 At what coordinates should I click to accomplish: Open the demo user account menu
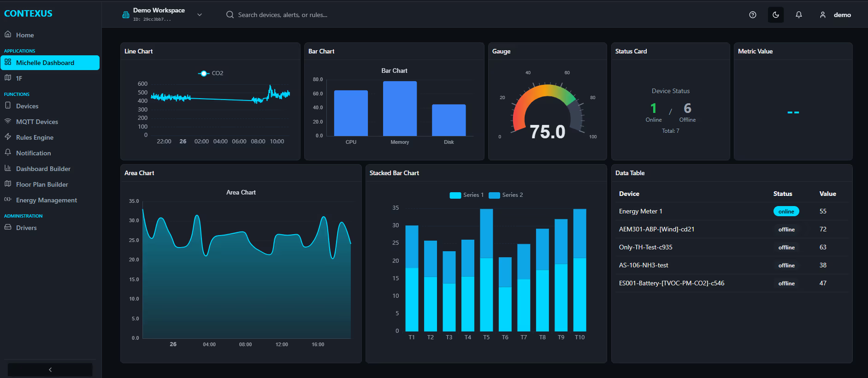[x=835, y=15]
